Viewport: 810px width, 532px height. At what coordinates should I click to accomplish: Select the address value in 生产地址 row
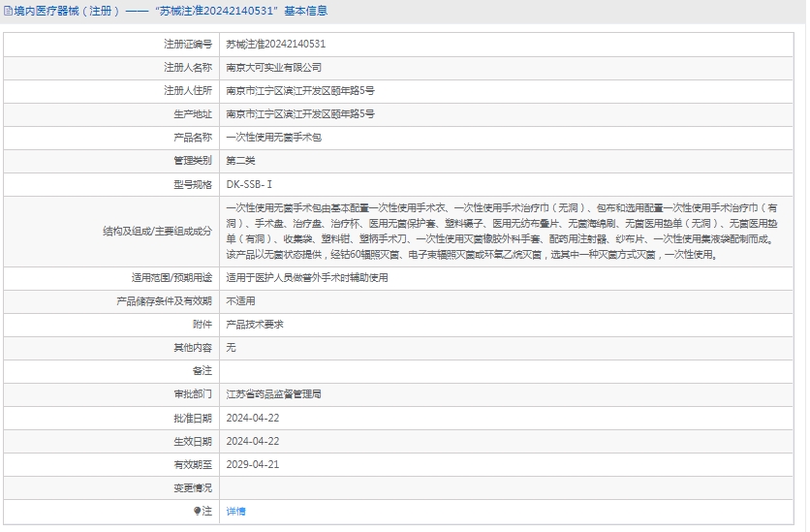pos(299,114)
